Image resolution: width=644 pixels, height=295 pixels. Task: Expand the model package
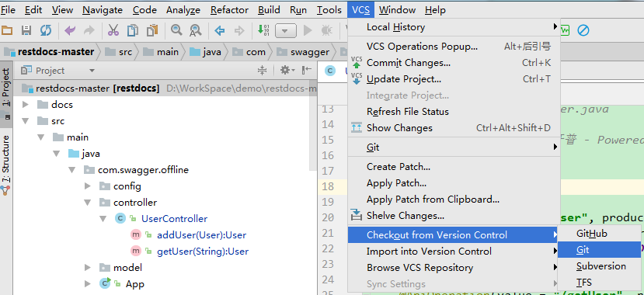(x=88, y=268)
